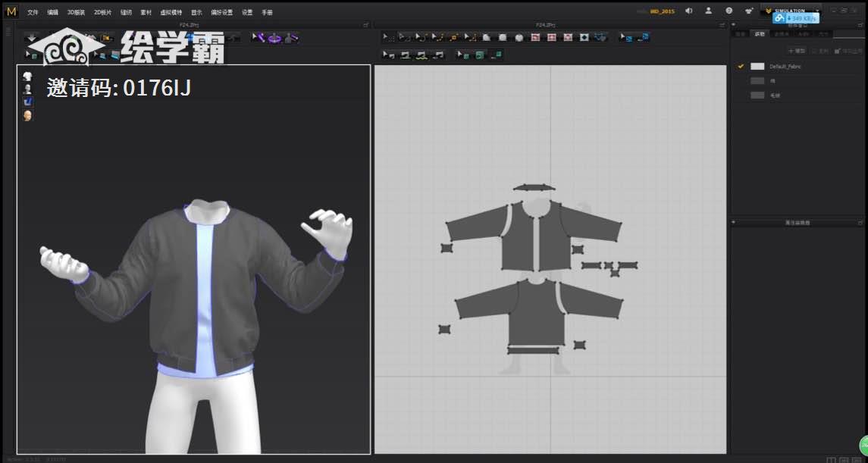Select the purple avatar tool in 3D toolbar

point(291,38)
